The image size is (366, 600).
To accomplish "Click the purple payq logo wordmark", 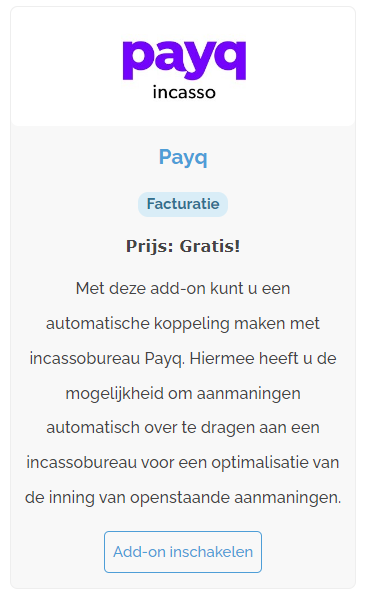I will (184, 60).
